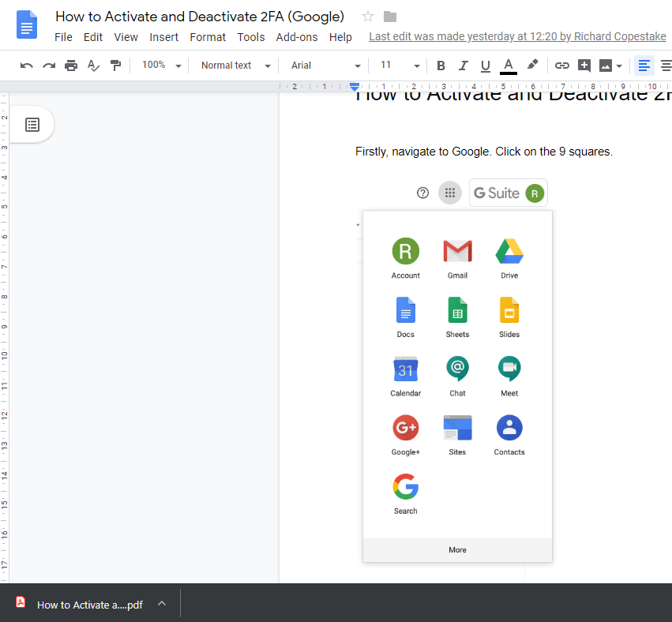Open the Normal text styles dropdown

[236, 65]
